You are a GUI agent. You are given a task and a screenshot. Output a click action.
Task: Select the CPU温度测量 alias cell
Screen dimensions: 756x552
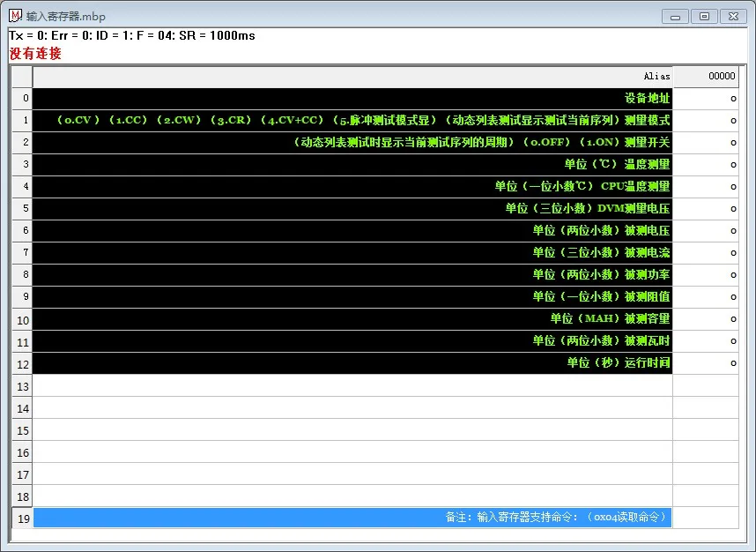pos(352,187)
